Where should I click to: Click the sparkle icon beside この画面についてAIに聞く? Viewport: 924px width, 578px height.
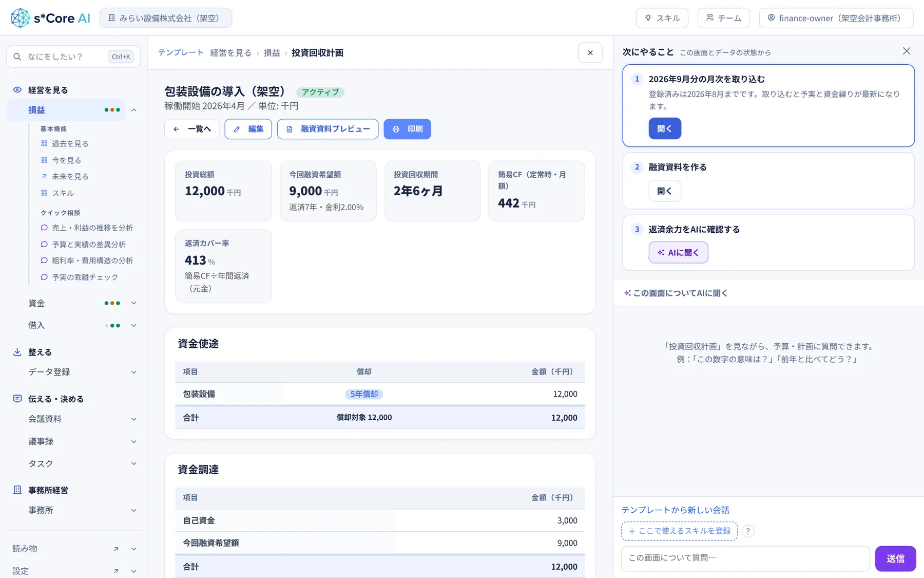point(627,293)
